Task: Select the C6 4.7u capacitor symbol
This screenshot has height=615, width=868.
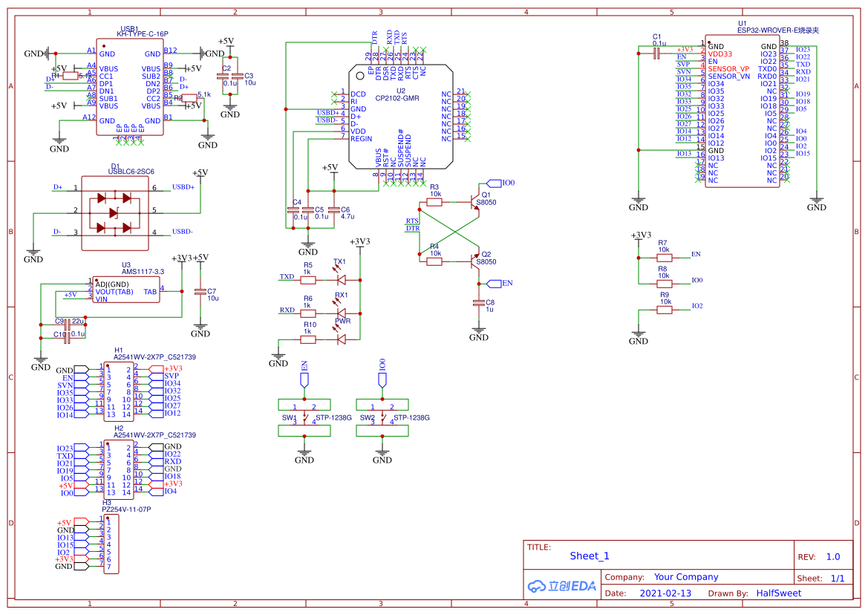Action: coord(334,209)
